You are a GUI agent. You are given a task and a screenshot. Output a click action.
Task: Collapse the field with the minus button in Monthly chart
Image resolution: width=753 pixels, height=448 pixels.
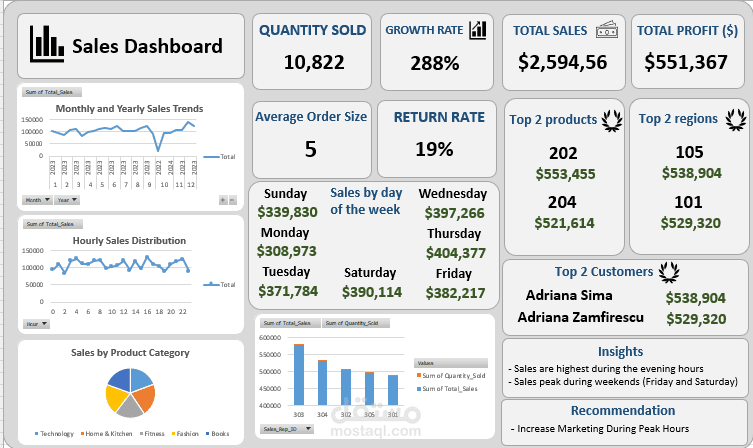tap(232, 200)
